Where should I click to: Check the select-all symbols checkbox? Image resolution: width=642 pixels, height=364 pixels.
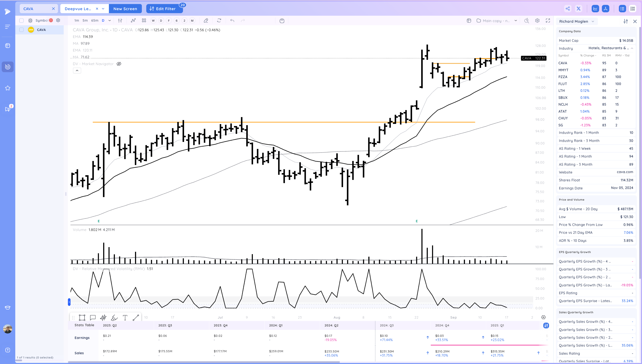(22, 21)
